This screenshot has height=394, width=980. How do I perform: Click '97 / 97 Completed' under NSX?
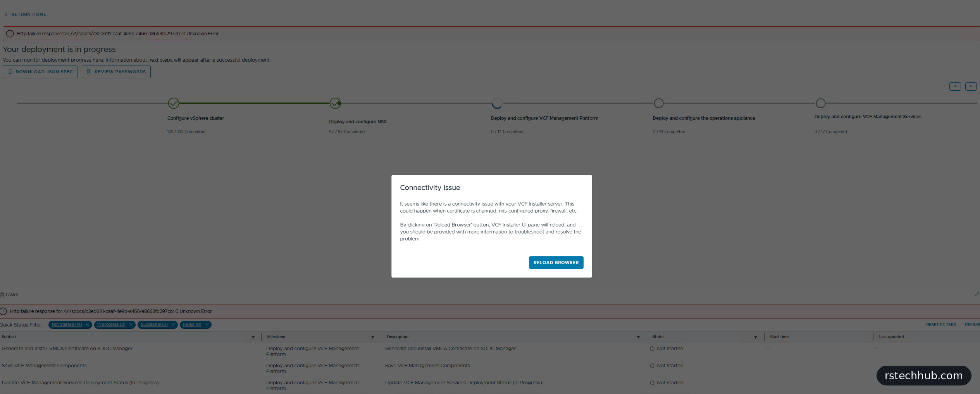[x=347, y=132]
